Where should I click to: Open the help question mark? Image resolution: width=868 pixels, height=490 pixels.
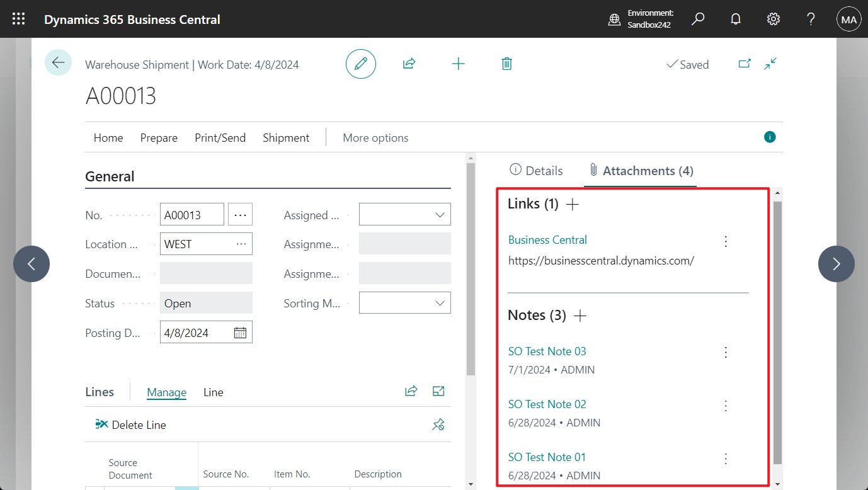tap(811, 20)
